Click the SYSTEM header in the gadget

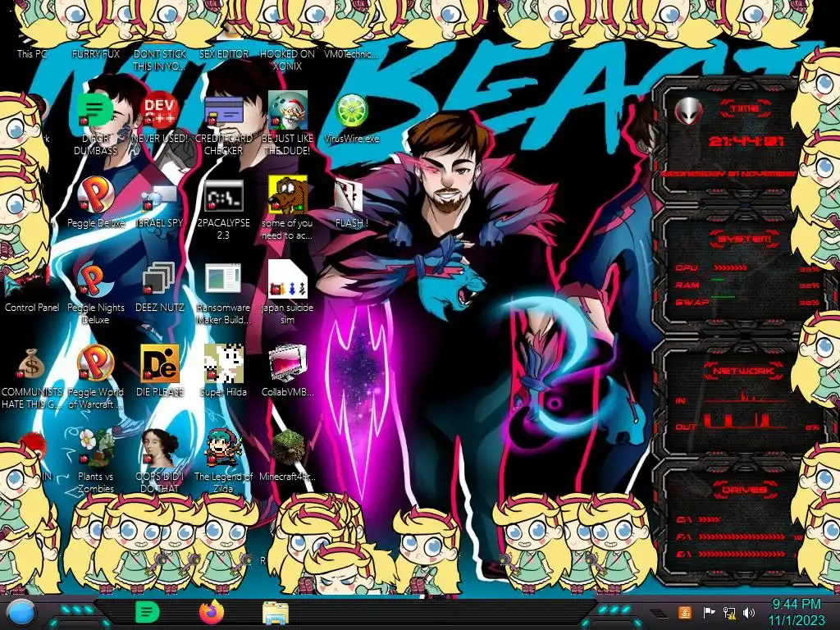pos(745,239)
